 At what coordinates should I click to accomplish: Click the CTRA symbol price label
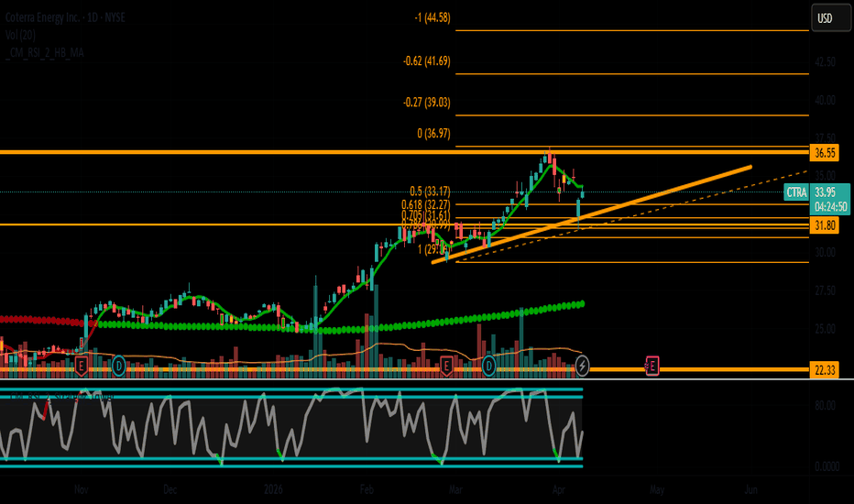(796, 192)
